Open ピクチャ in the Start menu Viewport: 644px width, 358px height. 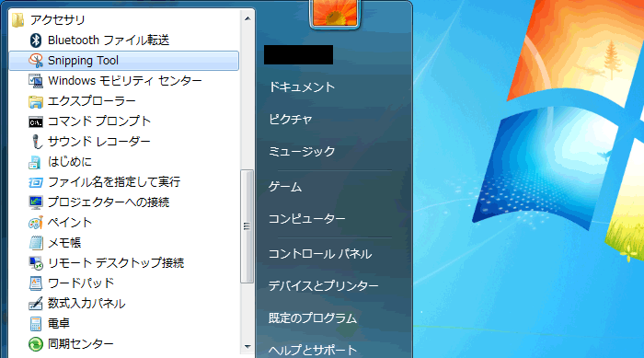coord(291,120)
